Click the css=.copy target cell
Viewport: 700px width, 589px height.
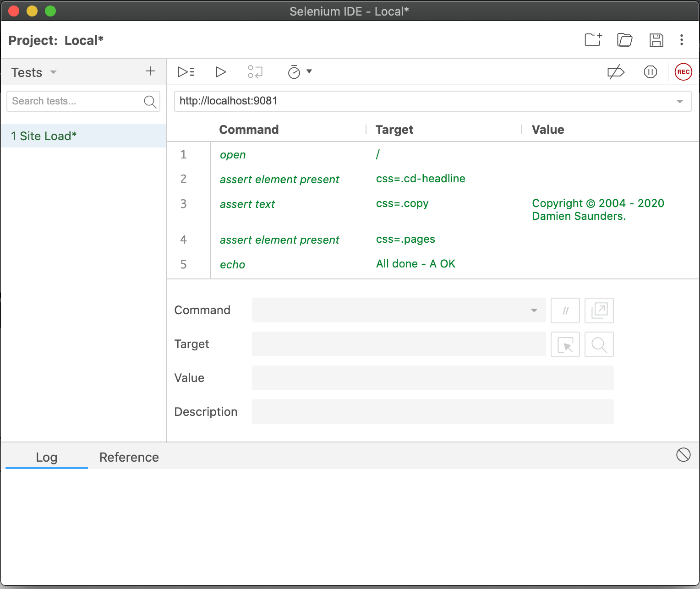pos(402,203)
